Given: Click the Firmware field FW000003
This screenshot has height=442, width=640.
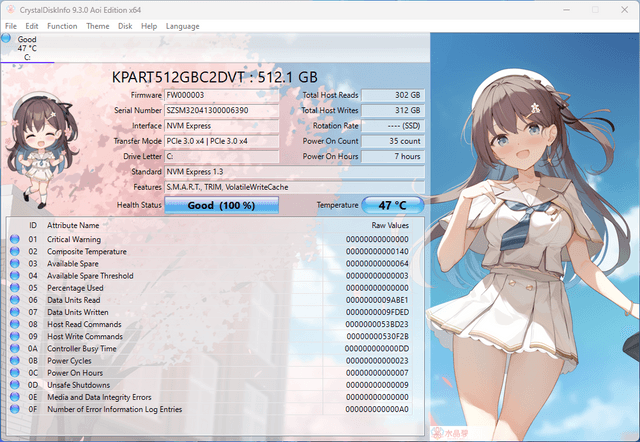Looking at the screenshot, I should coord(222,95).
